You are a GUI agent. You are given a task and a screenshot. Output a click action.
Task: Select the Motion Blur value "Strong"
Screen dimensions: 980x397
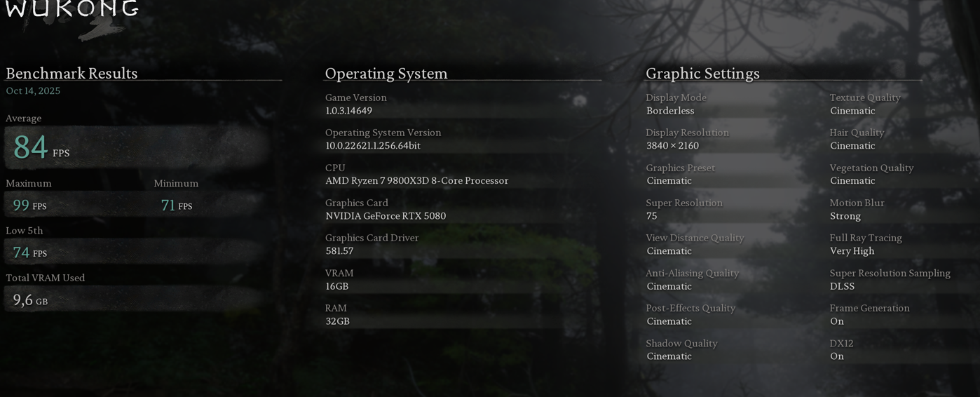[845, 216]
